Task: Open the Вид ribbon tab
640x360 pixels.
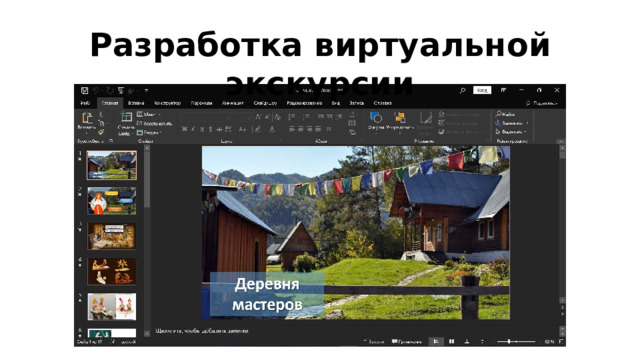Action: (x=336, y=103)
